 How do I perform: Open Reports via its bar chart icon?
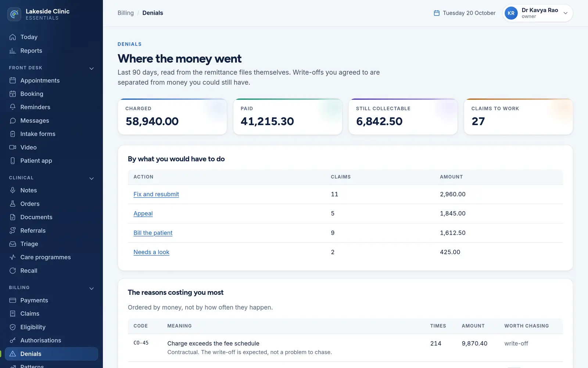tap(12, 51)
